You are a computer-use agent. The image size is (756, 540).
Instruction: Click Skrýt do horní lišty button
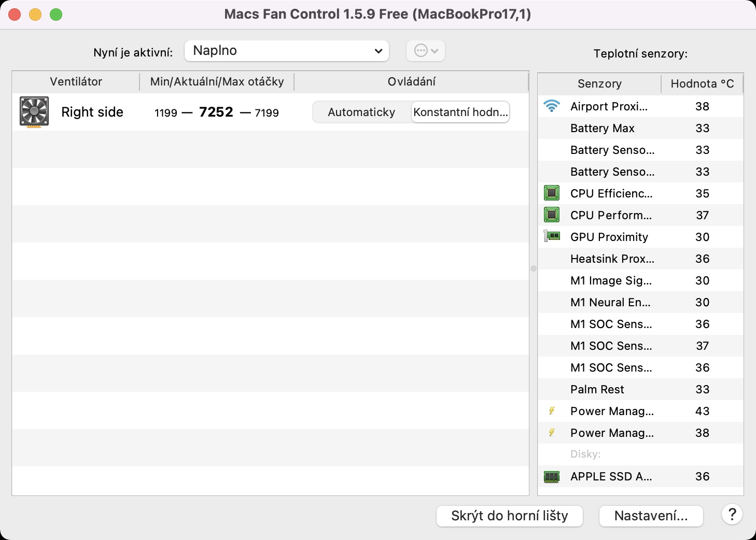510,516
